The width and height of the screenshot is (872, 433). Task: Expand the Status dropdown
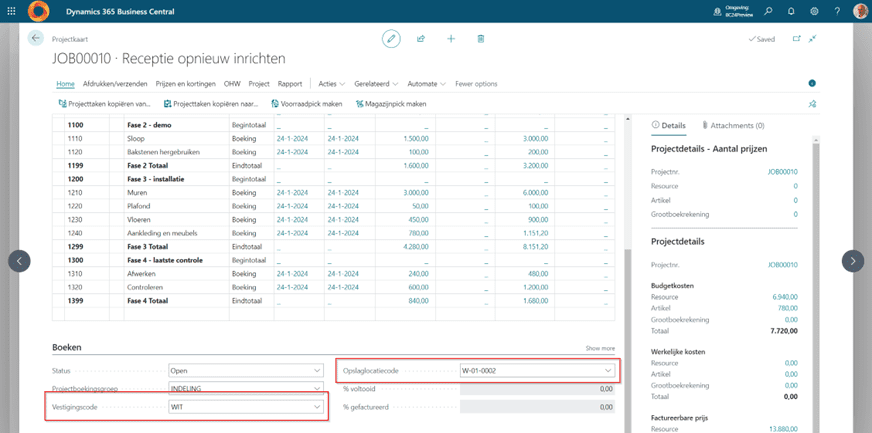coord(318,370)
